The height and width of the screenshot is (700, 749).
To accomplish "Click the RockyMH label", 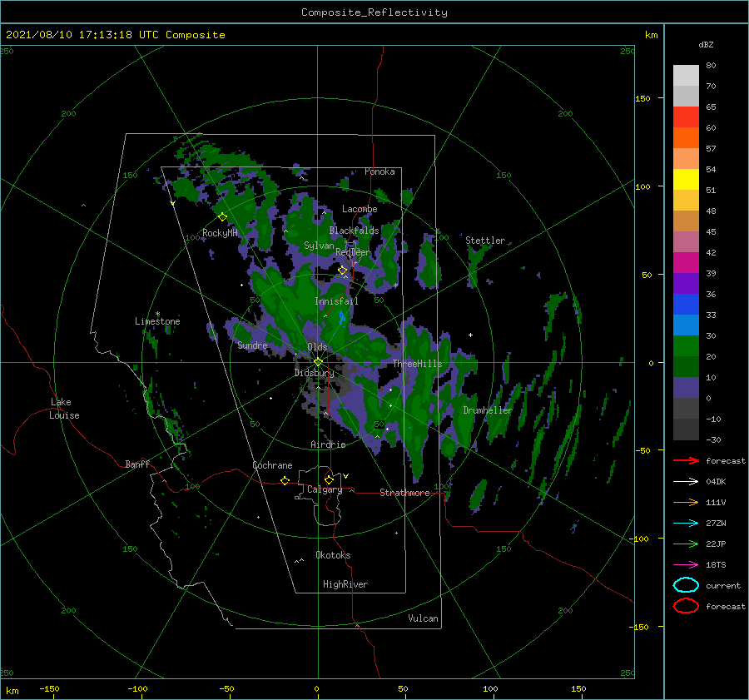I will [220, 233].
